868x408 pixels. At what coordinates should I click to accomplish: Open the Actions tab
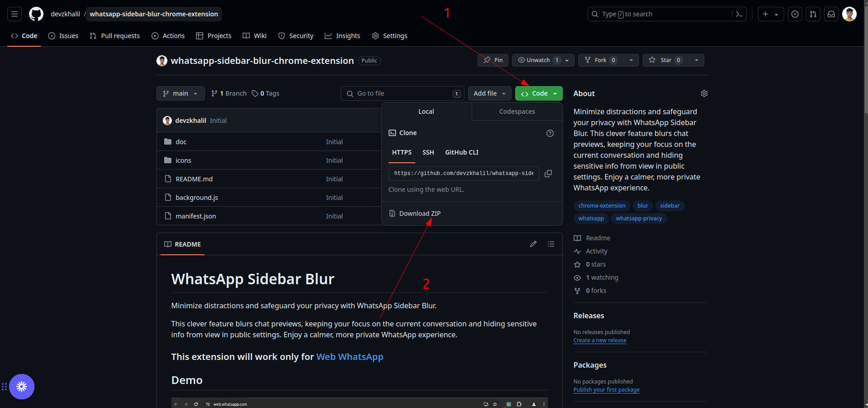pyautogui.click(x=168, y=36)
